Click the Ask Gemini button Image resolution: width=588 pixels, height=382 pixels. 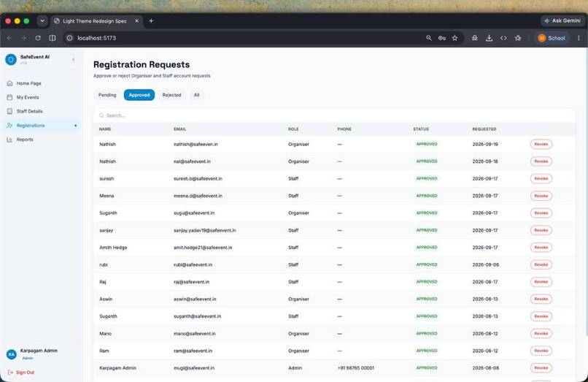(562, 20)
